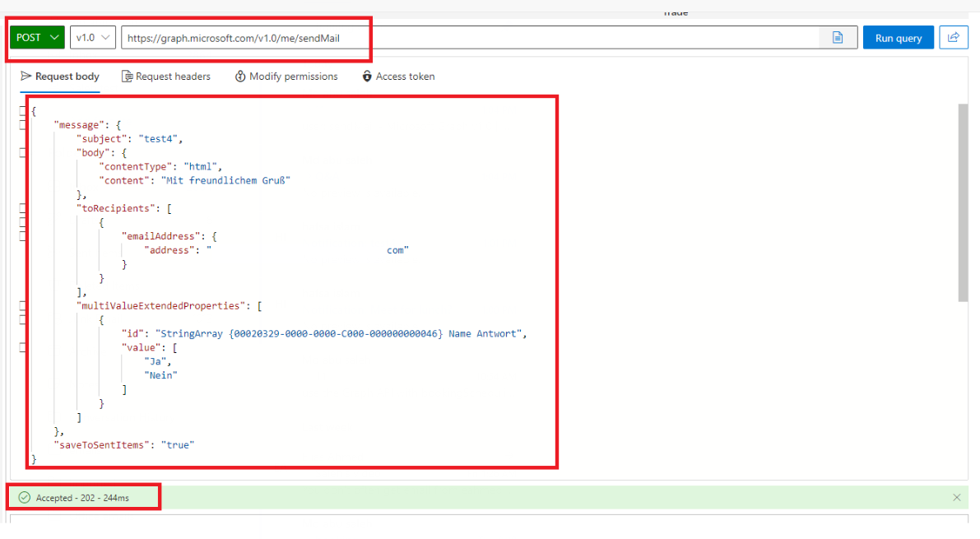The image size is (980, 539).
Task: Collapse the multiValueExtendedProperties fold marker
Action: coord(21,305)
